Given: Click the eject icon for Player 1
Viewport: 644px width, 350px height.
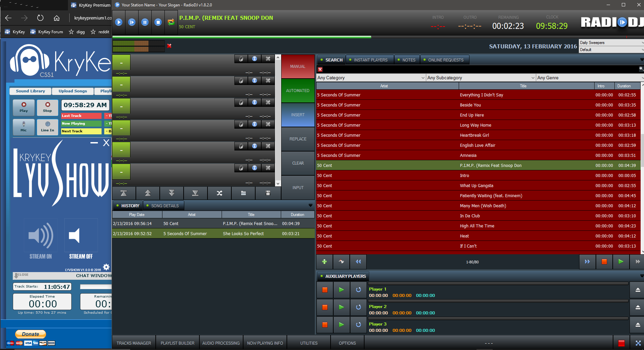Looking at the screenshot, I should [637, 290].
